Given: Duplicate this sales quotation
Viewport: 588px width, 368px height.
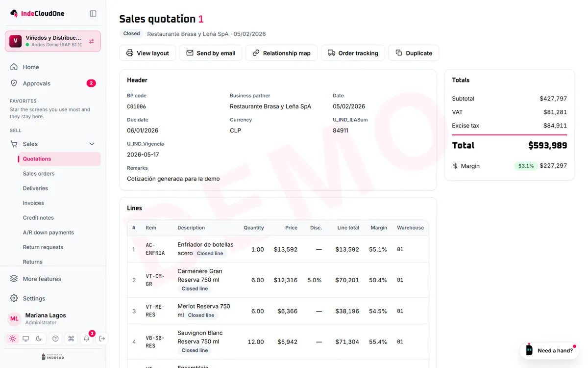Looking at the screenshot, I should point(414,53).
